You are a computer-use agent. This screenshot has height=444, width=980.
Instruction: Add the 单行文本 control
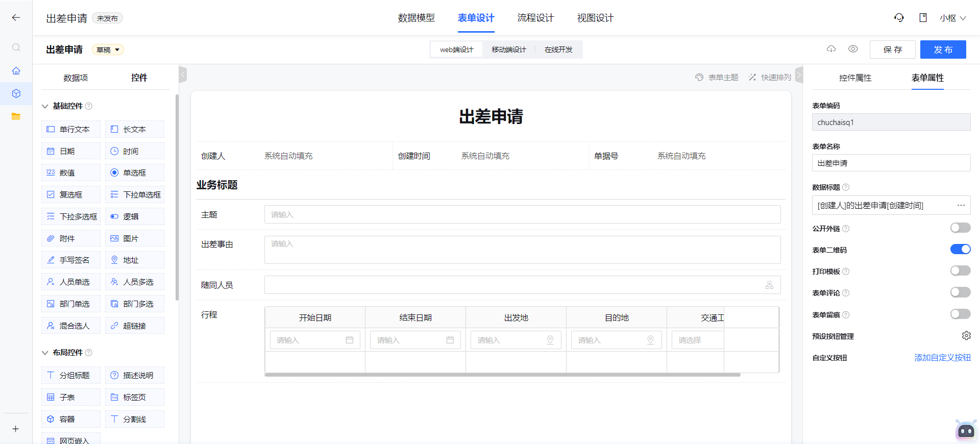(x=71, y=129)
